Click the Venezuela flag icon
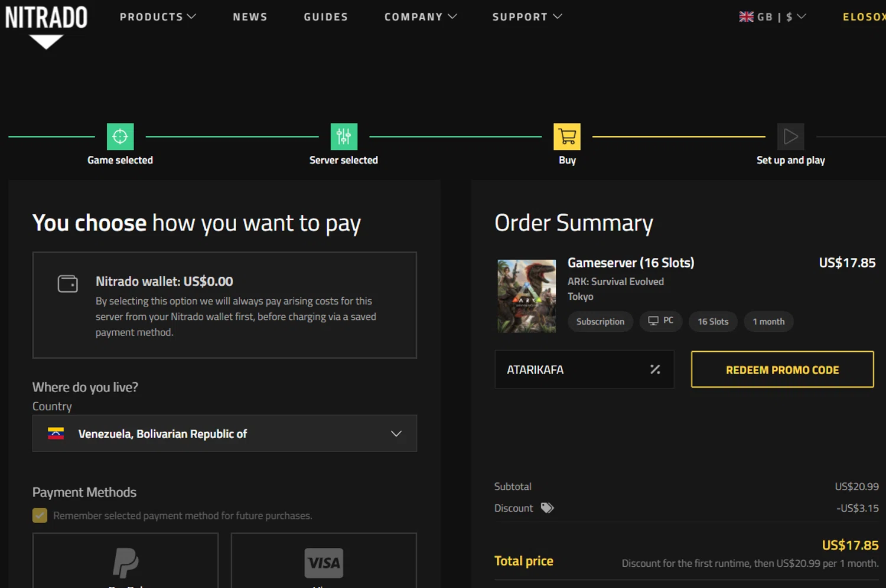 click(x=56, y=433)
